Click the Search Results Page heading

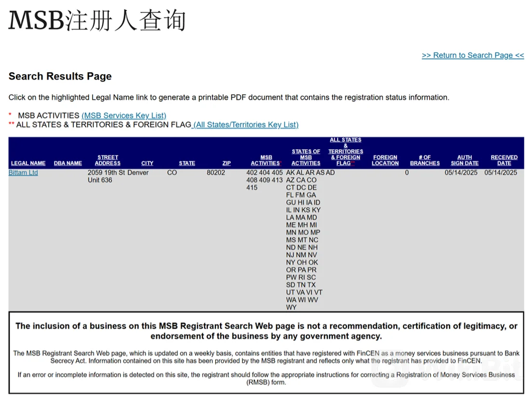click(60, 77)
